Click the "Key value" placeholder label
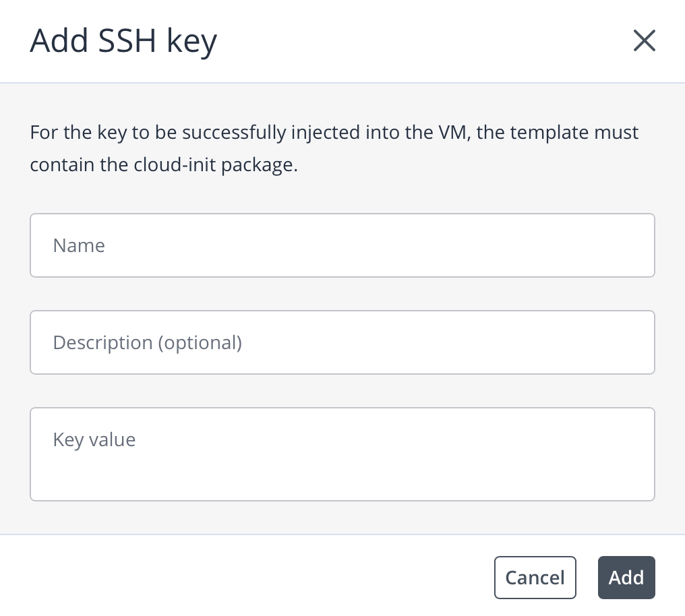 click(94, 440)
